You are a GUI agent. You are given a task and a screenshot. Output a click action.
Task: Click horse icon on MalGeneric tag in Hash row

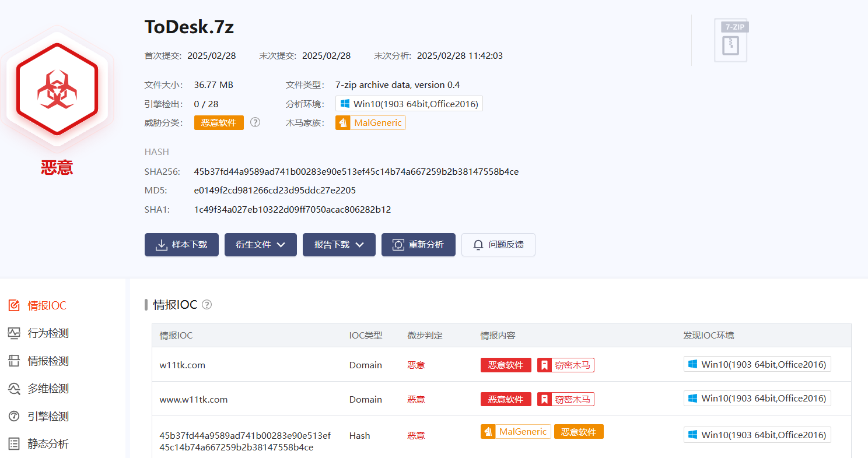point(489,432)
